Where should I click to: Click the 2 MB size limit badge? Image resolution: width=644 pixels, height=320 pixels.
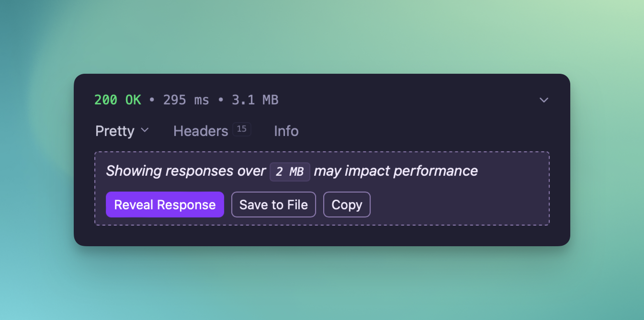tap(290, 171)
